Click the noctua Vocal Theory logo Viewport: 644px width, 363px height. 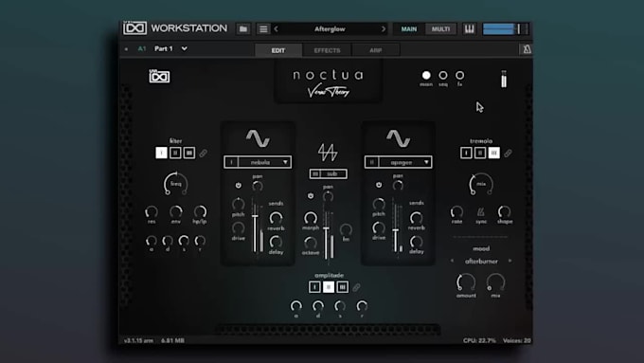[x=329, y=82]
